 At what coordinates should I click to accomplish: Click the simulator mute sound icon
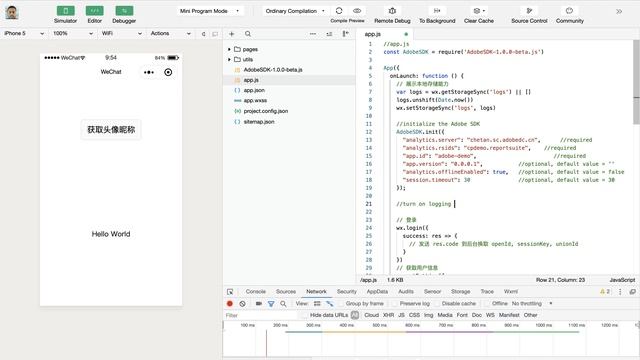point(204,34)
